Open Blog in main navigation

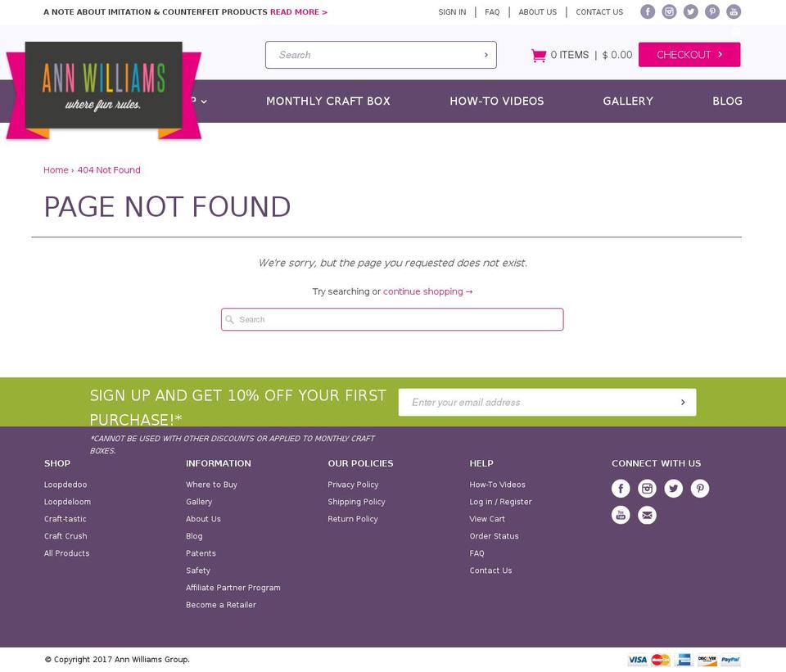point(727,101)
